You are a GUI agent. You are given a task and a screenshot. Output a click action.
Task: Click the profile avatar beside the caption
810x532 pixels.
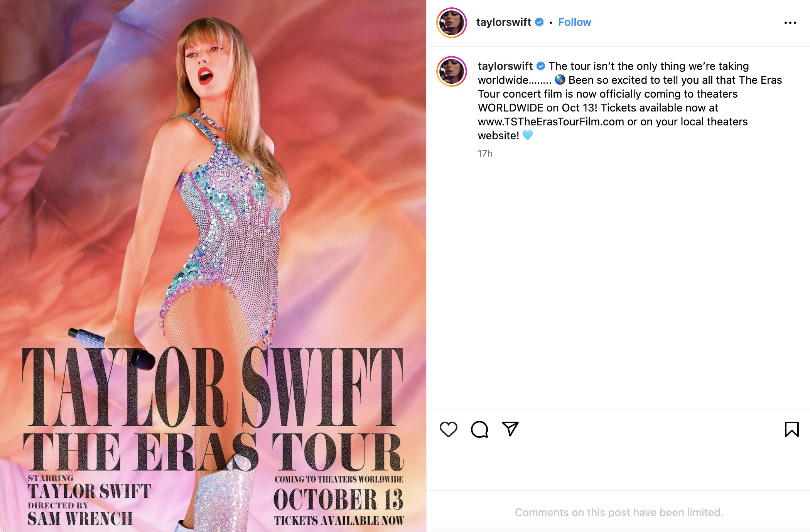click(452, 71)
